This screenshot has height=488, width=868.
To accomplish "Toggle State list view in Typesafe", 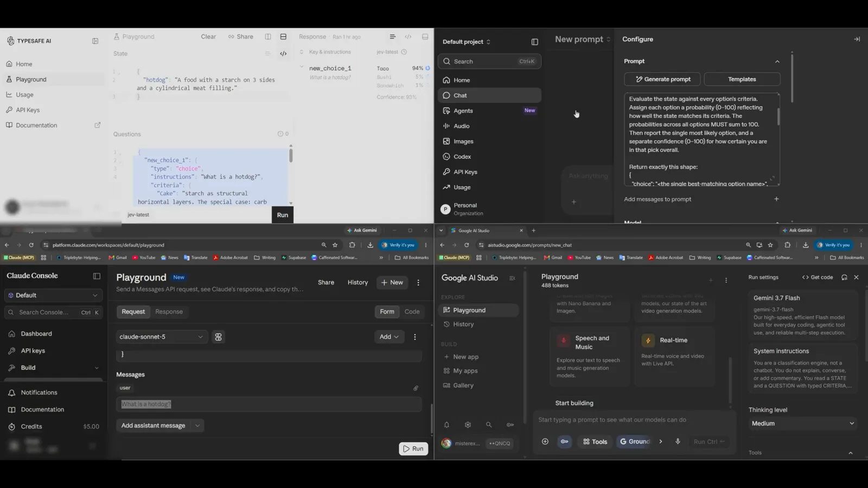I will pos(267,54).
